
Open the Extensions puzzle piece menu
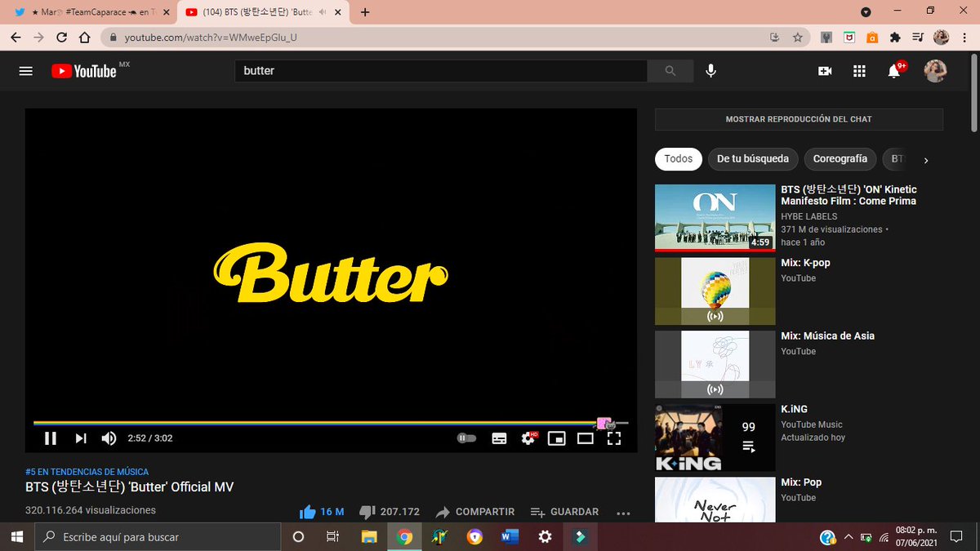[x=895, y=38]
